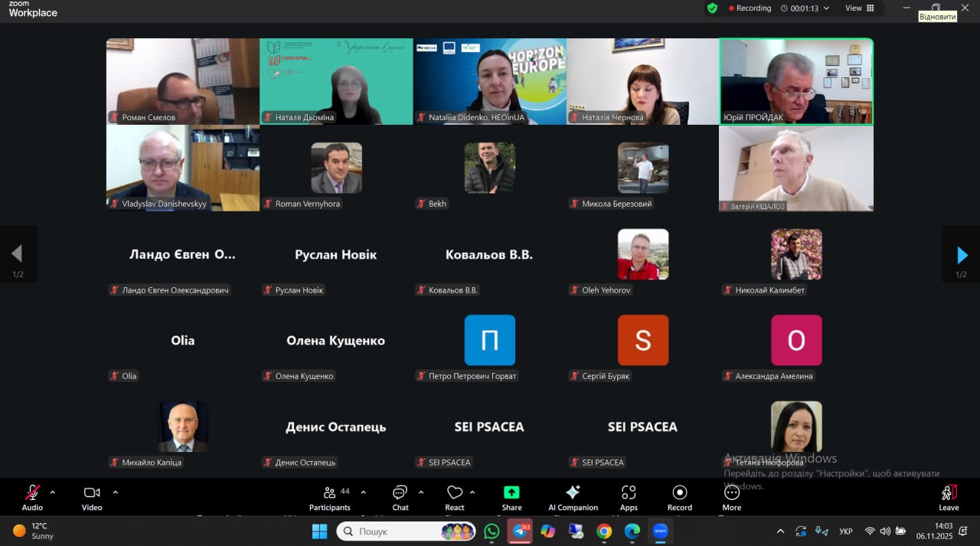
Task: Open the Participants panel icon
Action: click(x=330, y=492)
